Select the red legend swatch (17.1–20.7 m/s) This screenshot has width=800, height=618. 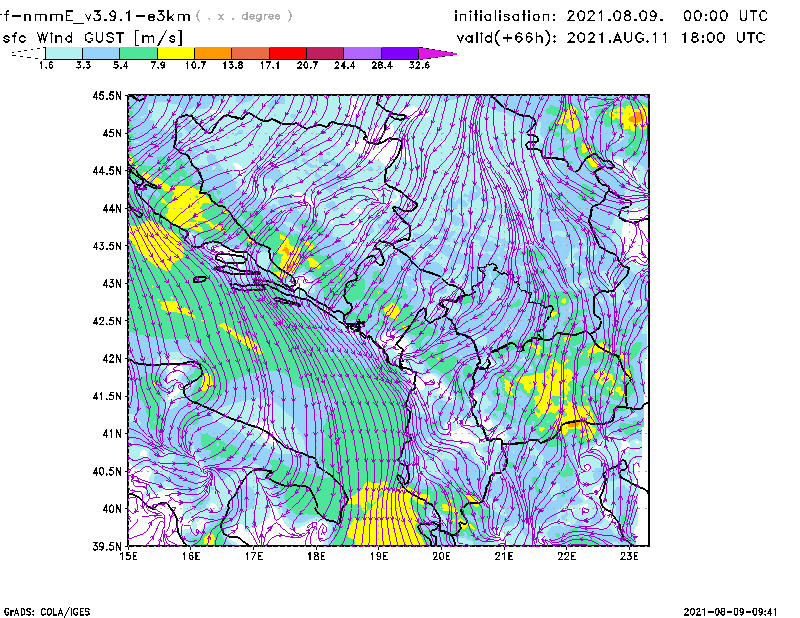click(x=288, y=53)
